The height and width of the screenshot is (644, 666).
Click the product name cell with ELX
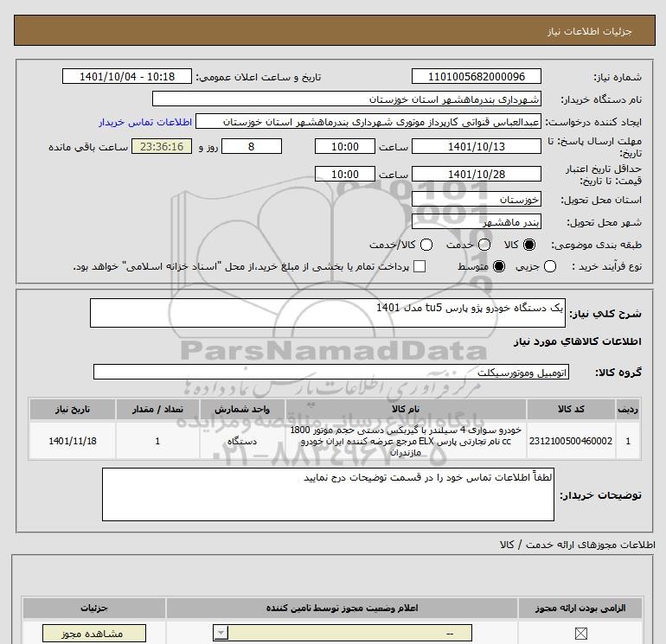coord(406,441)
